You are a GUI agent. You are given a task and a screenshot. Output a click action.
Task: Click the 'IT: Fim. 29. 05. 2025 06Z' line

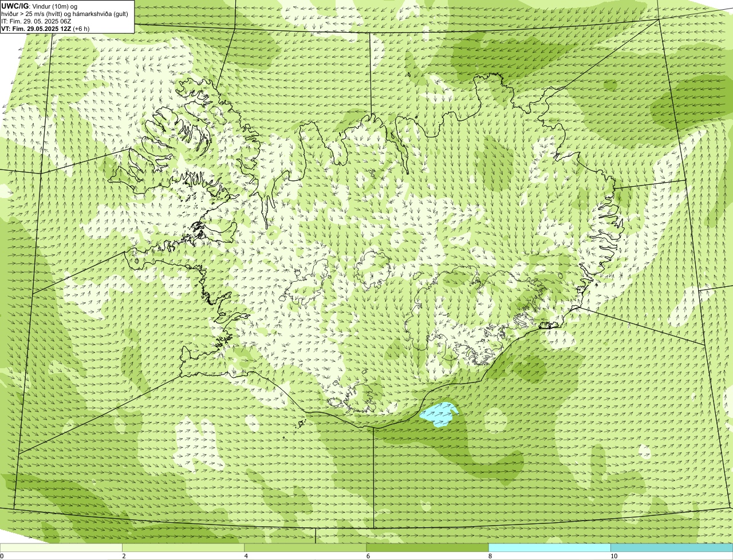point(36,21)
